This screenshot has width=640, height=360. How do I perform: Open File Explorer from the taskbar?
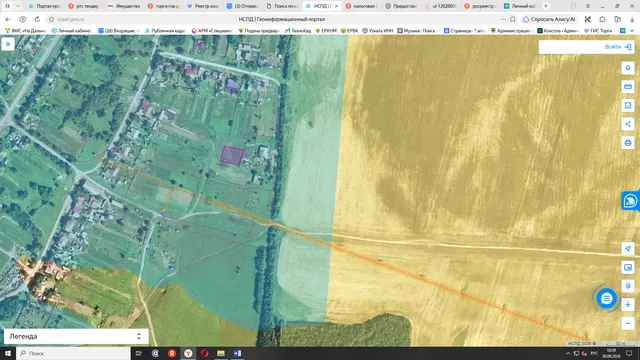(x=221, y=353)
